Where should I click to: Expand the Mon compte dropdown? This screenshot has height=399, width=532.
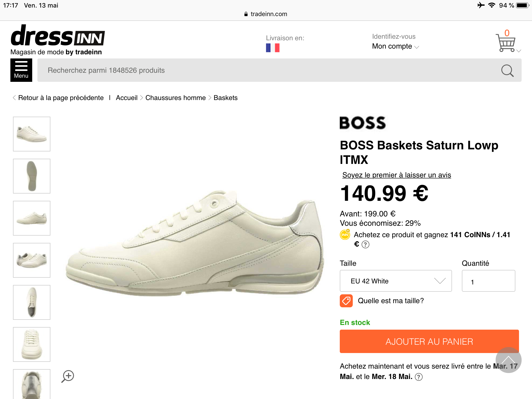pyautogui.click(x=395, y=46)
